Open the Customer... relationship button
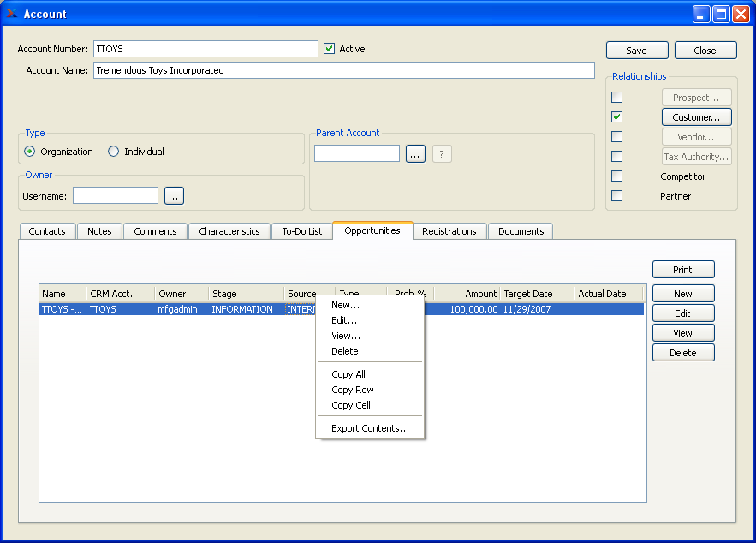This screenshot has height=543, width=756. (696, 117)
